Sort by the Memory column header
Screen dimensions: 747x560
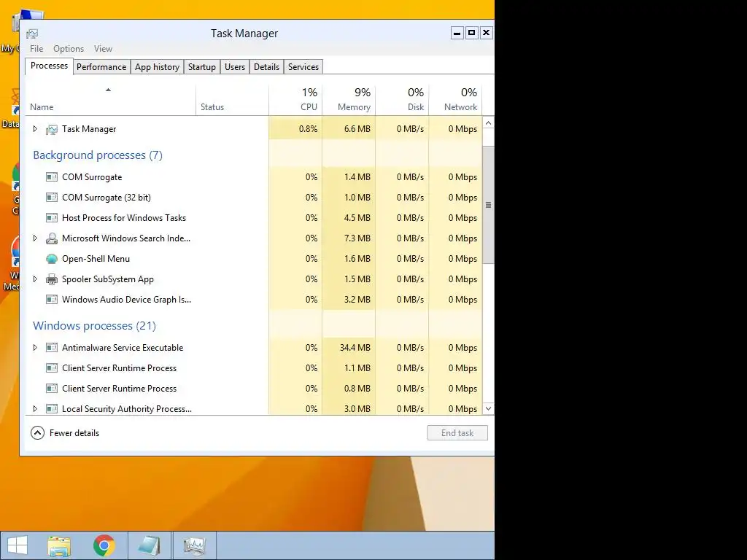[349, 100]
